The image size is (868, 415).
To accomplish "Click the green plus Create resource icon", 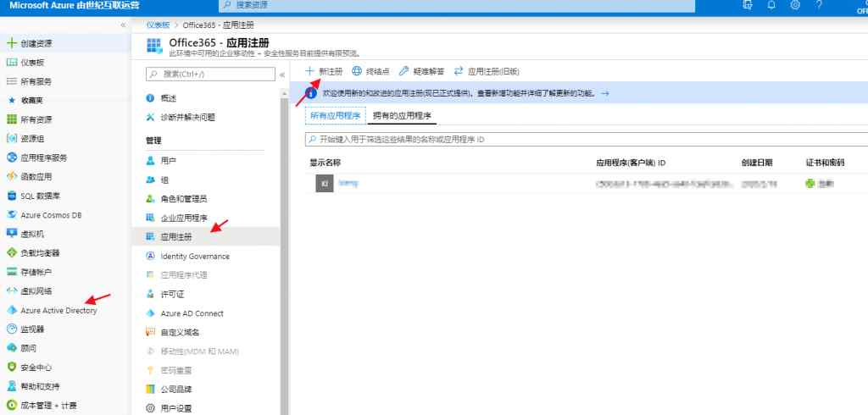I will (x=11, y=43).
